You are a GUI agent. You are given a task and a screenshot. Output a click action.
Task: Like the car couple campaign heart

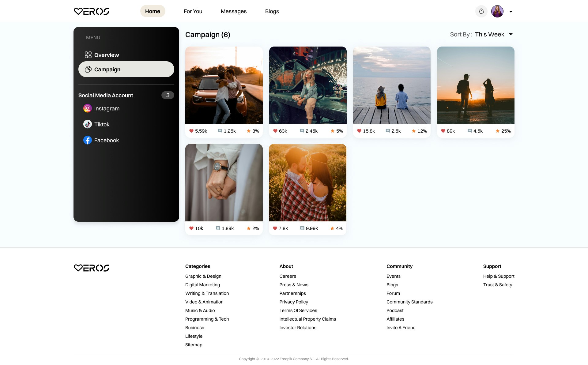[191, 131]
